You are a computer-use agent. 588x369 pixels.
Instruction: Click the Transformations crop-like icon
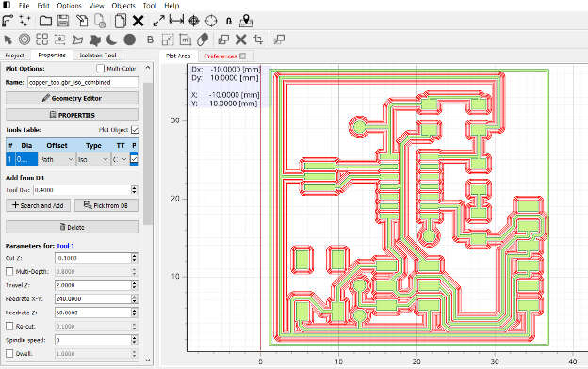coord(258,40)
